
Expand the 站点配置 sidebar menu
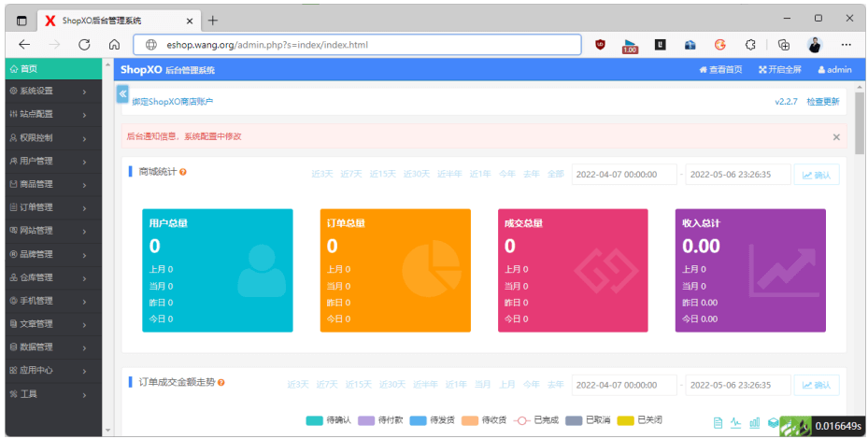[53, 115]
